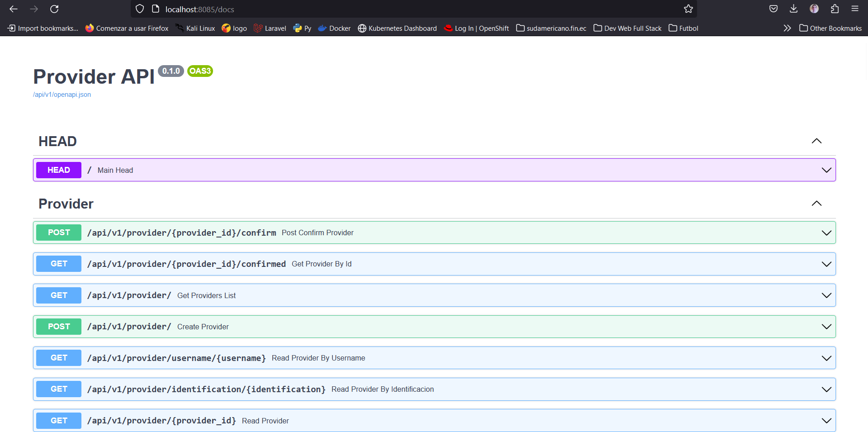
Task: Click the HEAD Main Head method button
Action: tap(59, 170)
